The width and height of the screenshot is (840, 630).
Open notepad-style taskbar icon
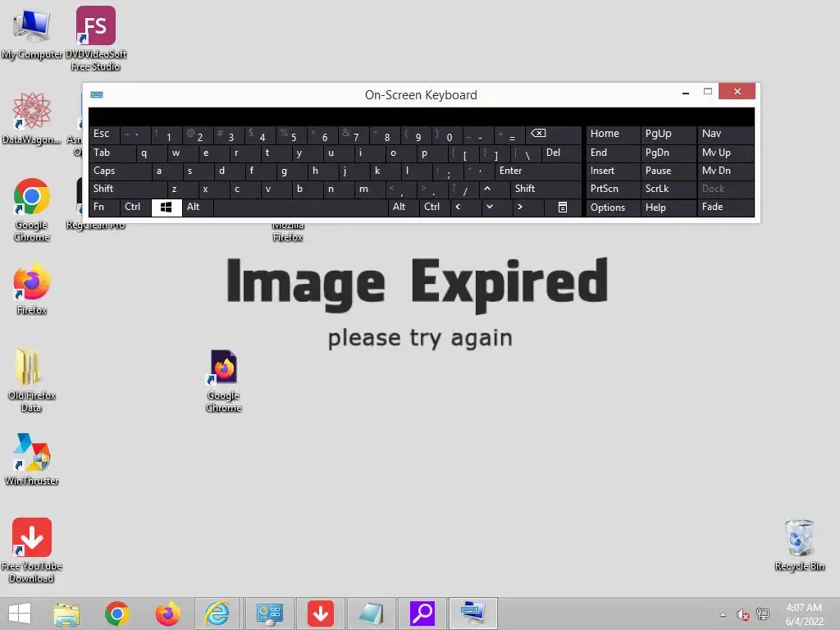(x=372, y=614)
